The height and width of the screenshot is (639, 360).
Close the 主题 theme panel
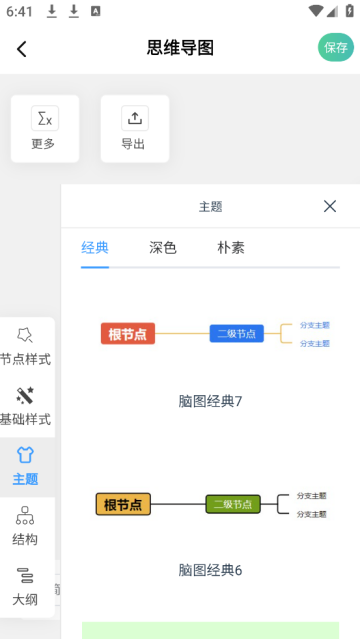[x=330, y=206]
